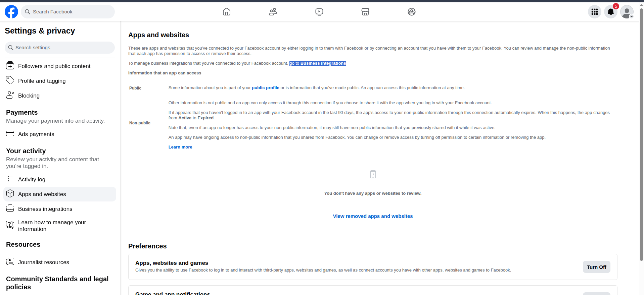Click the Your activity section heading

[x=26, y=151]
